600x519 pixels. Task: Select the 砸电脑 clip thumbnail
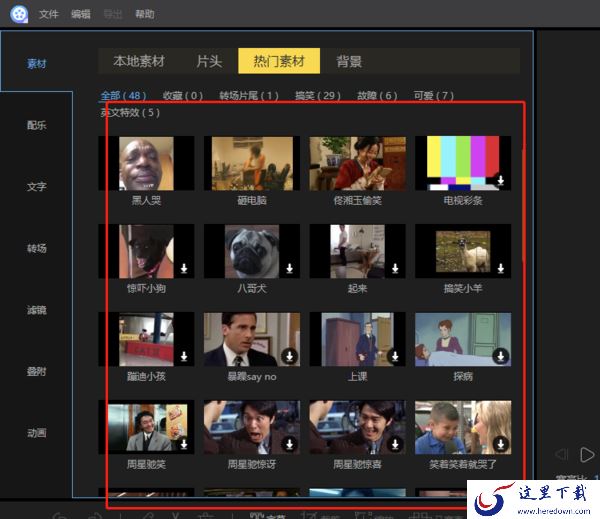[252, 163]
